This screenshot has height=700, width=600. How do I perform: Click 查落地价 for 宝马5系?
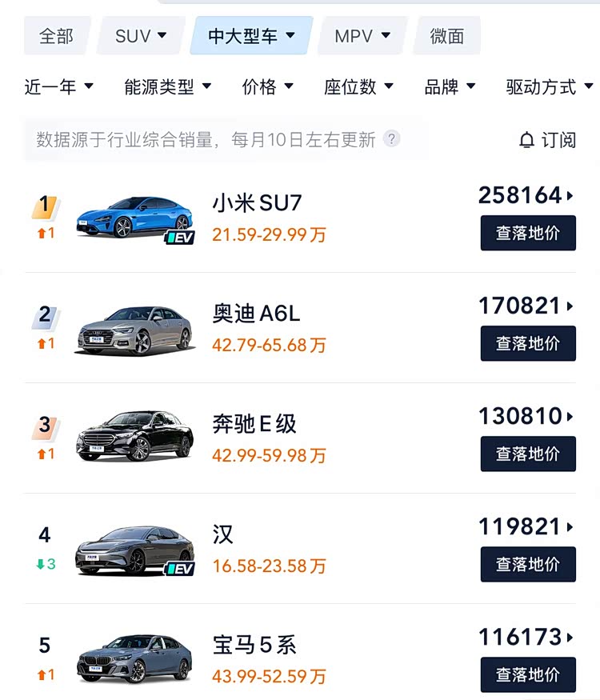(528, 674)
